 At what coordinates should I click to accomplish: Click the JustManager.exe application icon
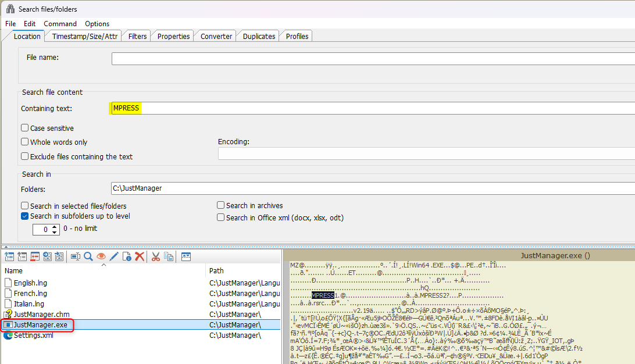point(8,324)
